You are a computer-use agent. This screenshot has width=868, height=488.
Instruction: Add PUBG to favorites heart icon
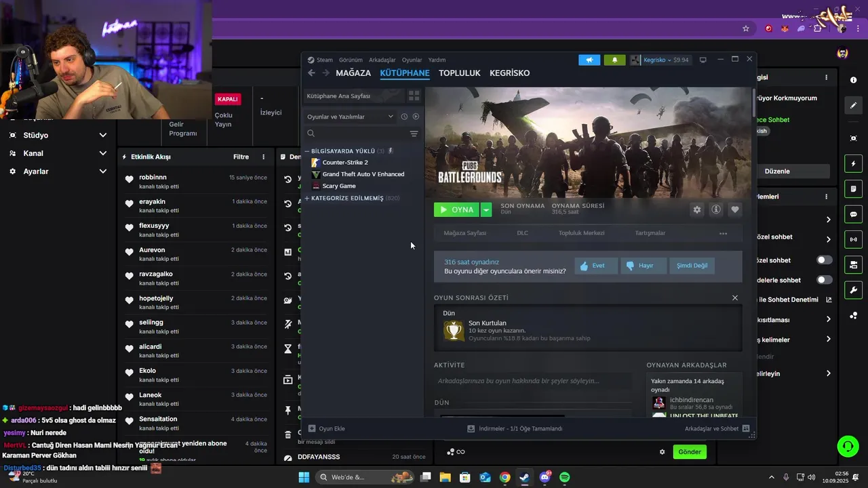(734, 209)
